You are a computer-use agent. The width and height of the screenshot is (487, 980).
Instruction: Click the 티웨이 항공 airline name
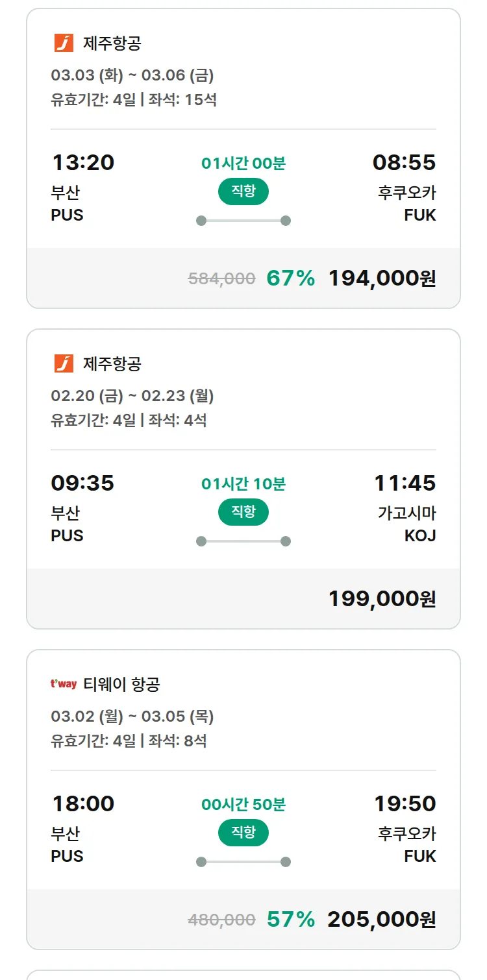(121, 684)
